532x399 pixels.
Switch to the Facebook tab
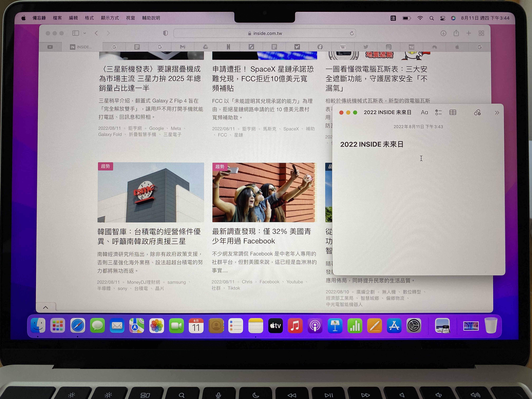click(x=320, y=47)
